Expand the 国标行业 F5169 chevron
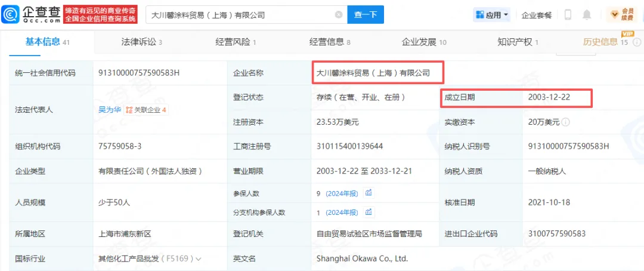 pyautogui.click(x=199, y=259)
